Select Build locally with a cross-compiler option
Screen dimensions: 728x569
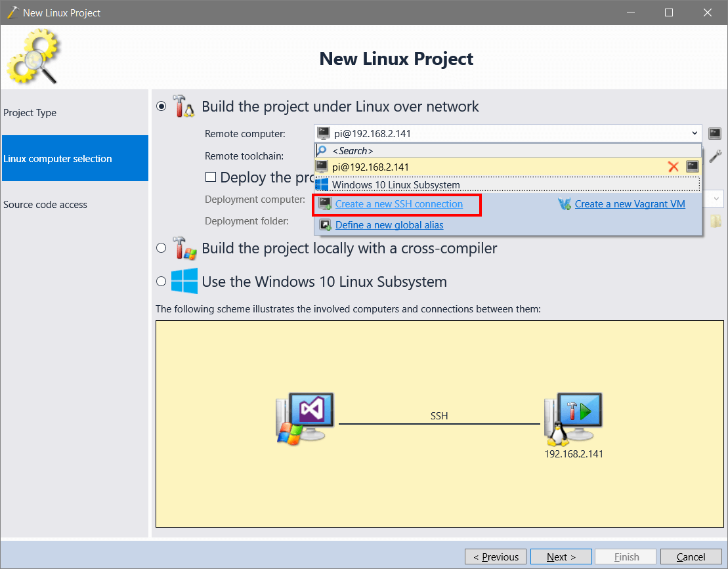coord(161,248)
